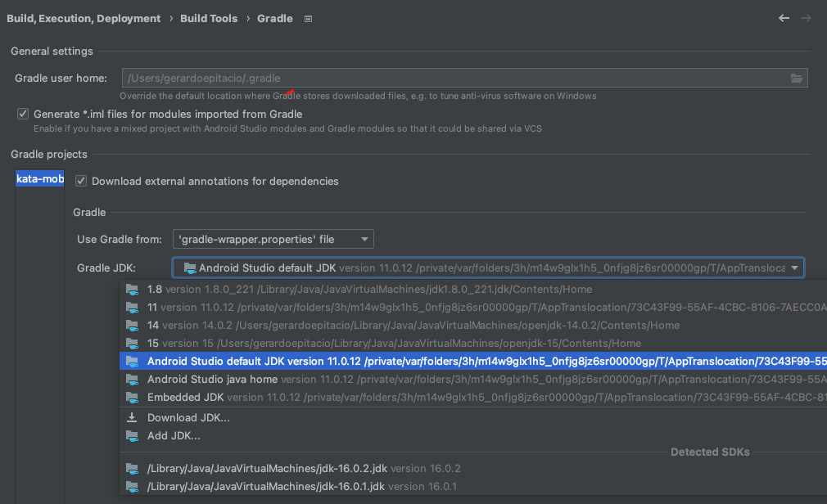
Task: Toggle Generate *.iml files checkbox
Action: tap(23, 115)
